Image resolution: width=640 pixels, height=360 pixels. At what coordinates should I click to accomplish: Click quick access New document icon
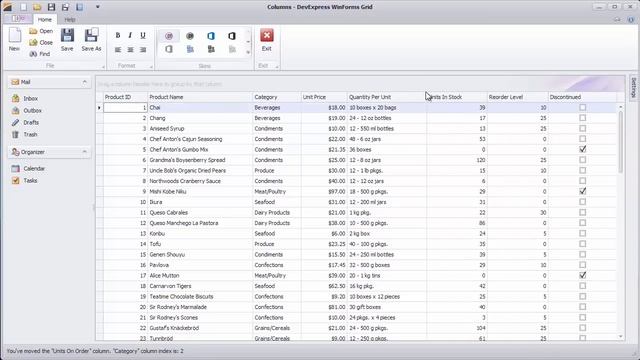(x=23, y=7)
